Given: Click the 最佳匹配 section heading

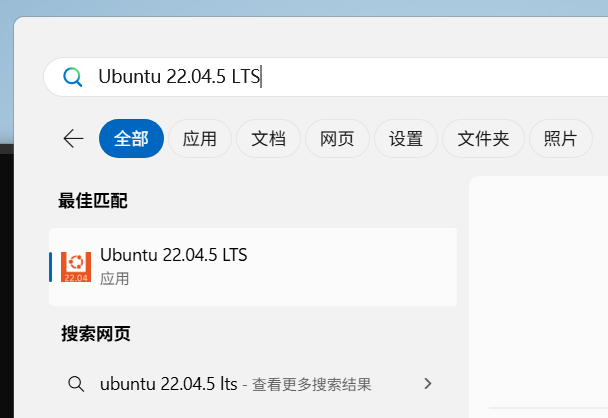Looking at the screenshot, I should click(x=93, y=200).
